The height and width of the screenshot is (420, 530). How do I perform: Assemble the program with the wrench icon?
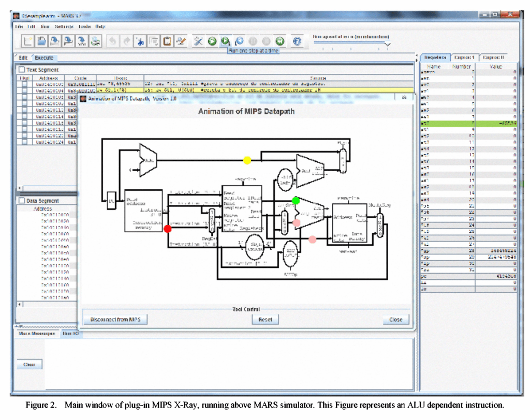(x=198, y=41)
